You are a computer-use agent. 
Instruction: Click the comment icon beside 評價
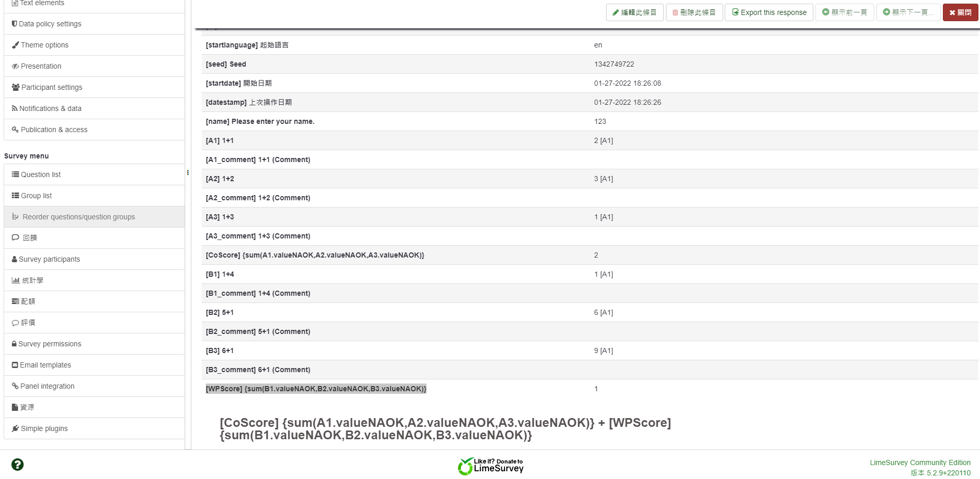coord(15,323)
